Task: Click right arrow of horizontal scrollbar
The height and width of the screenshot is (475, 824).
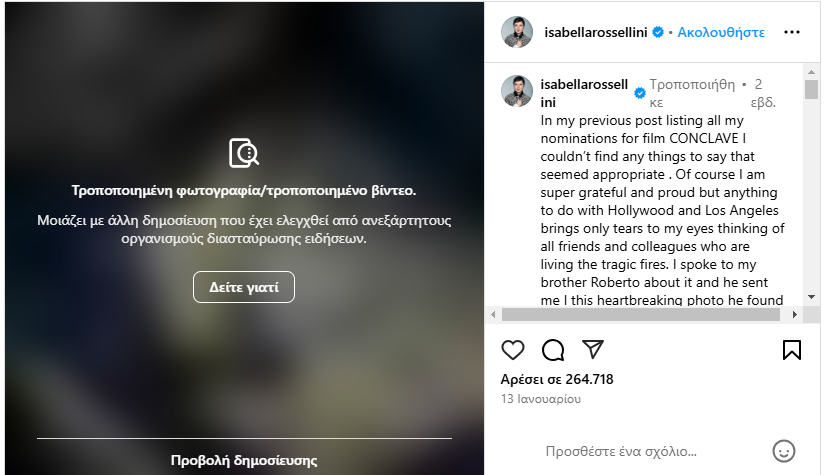Action: 795,314
